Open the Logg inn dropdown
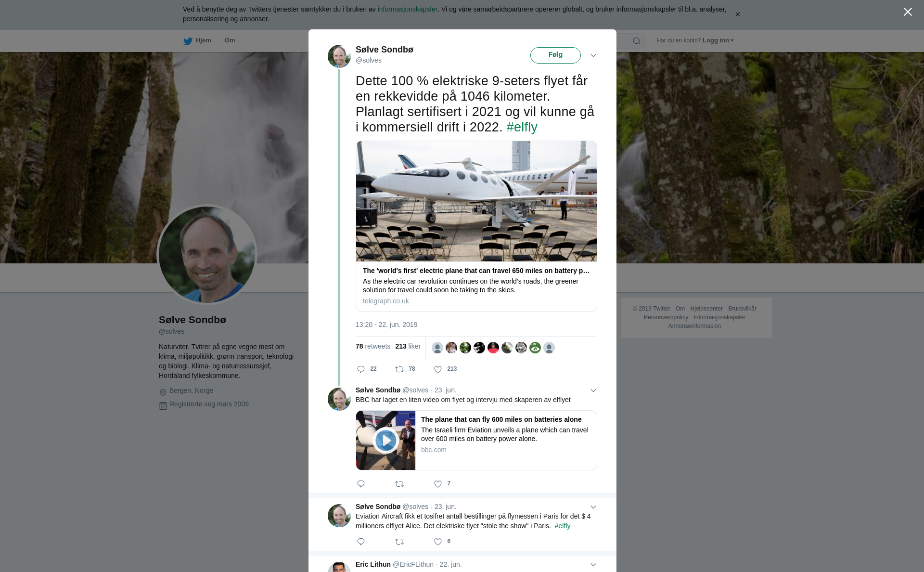The height and width of the screenshot is (572, 924). click(718, 40)
